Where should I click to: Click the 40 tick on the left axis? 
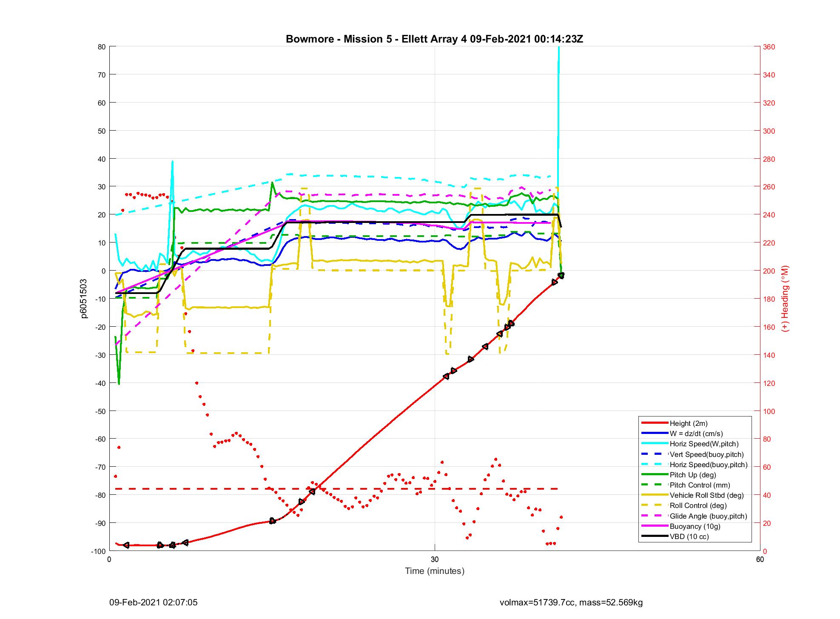[102, 159]
